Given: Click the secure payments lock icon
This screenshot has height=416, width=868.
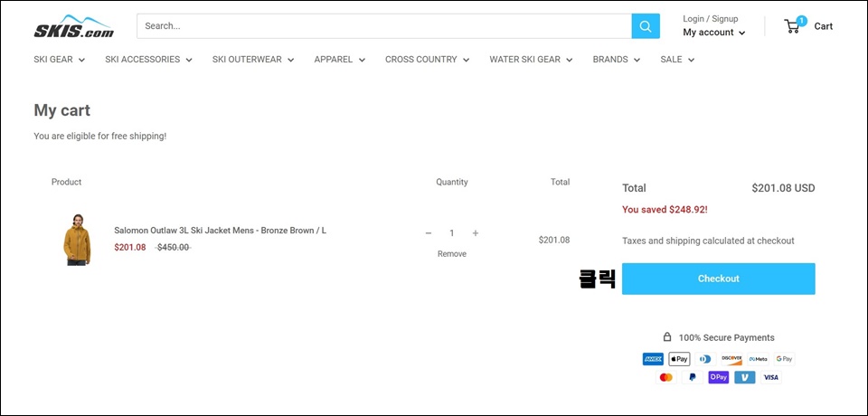Looking at the screenshot, I should coord(667,336).
